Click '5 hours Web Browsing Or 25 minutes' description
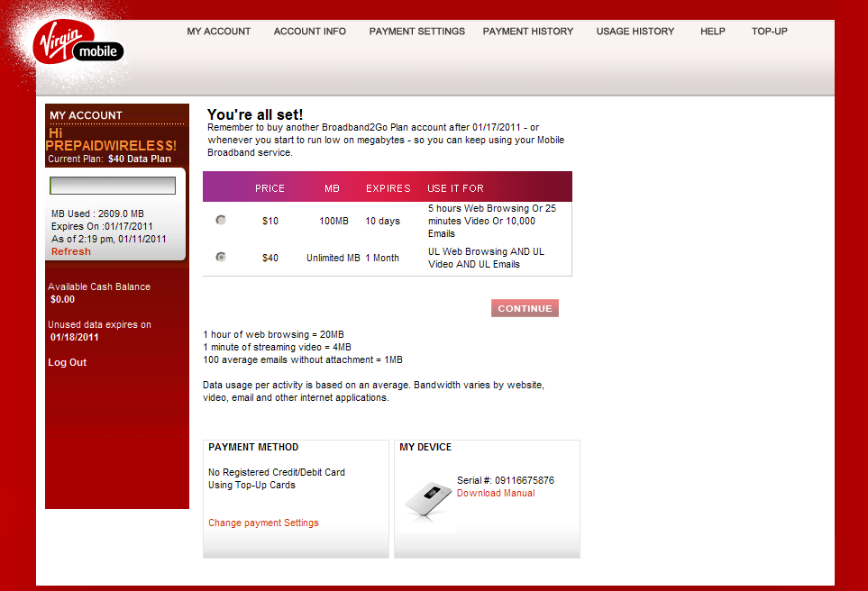 tap(491, 221)
